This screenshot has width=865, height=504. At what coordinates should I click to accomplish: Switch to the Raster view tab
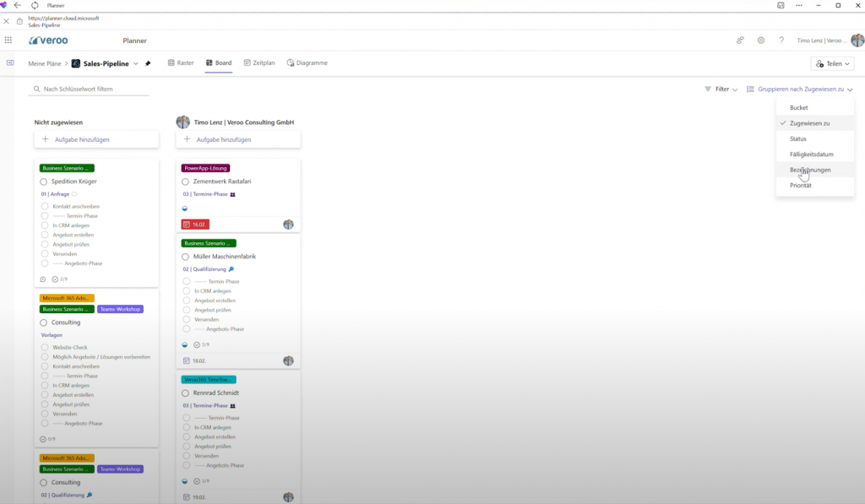(181, 62)
